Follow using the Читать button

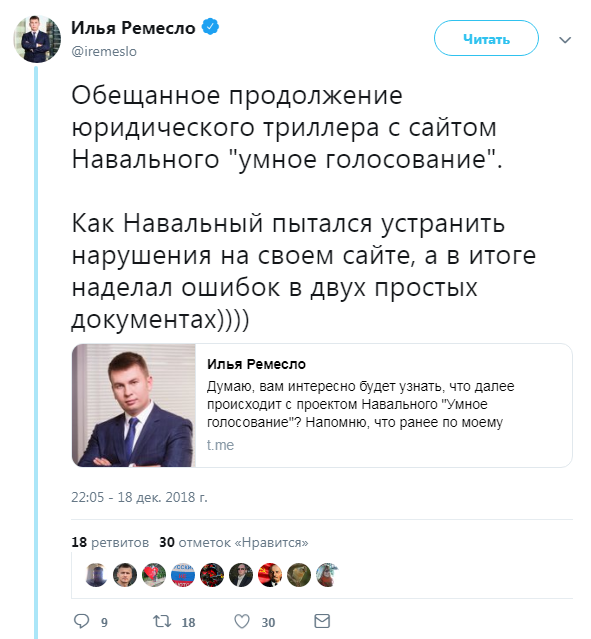coord(486,38)
